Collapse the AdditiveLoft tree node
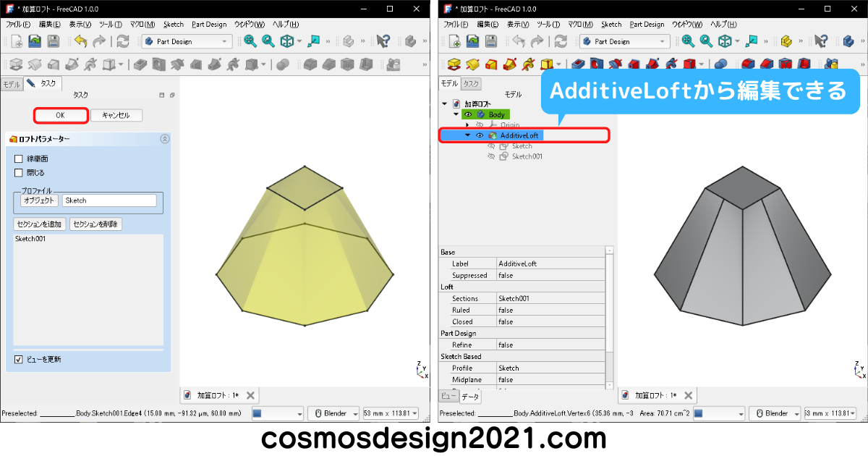 tap(467, 135)
